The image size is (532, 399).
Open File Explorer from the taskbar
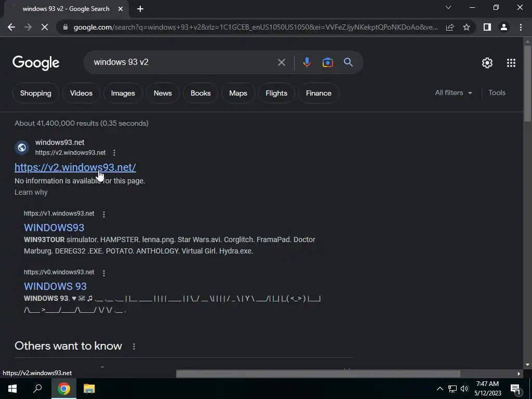[x=89, y=389]
